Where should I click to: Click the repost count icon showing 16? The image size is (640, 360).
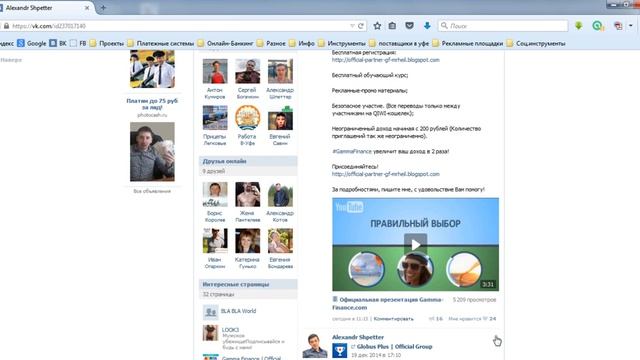[x=436, y=319]
